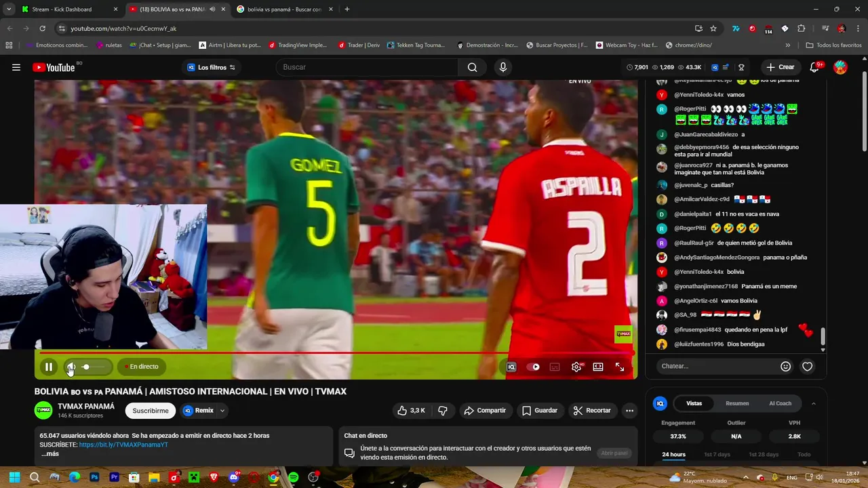Open the Chrome three-dot menu
The width and height of the screenshot is (868, 488).
(858, 28)
